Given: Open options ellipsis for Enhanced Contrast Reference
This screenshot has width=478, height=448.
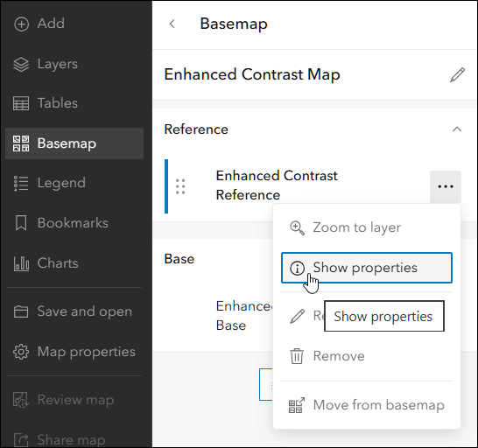Looking at the screenshot, I should pos(446,186).
